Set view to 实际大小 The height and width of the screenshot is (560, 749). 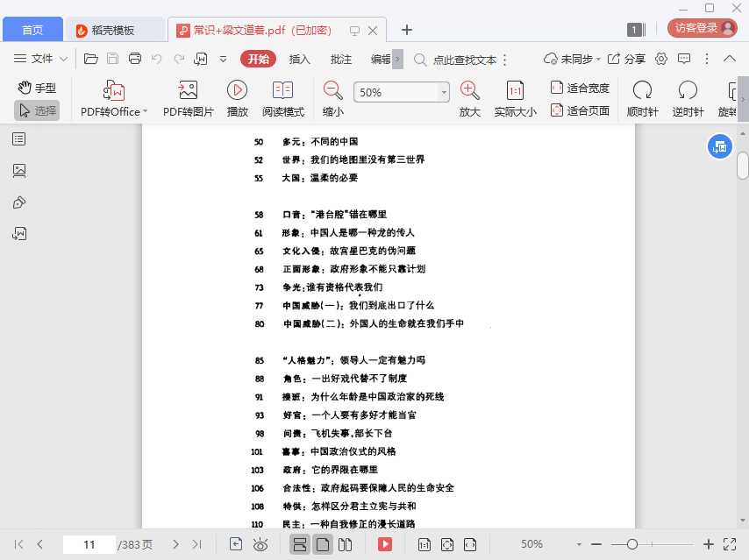click(515, 99)
